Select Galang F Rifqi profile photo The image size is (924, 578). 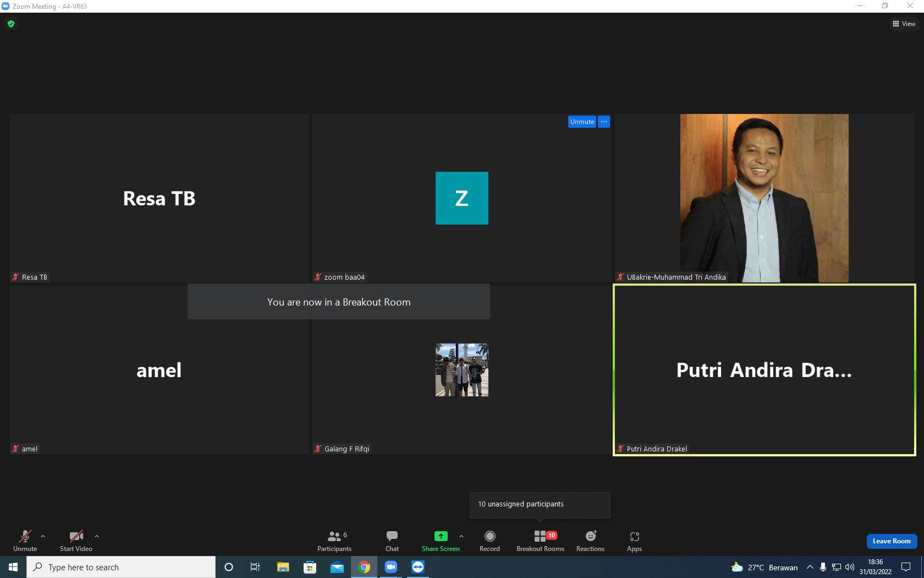click(x=462, y=370)
